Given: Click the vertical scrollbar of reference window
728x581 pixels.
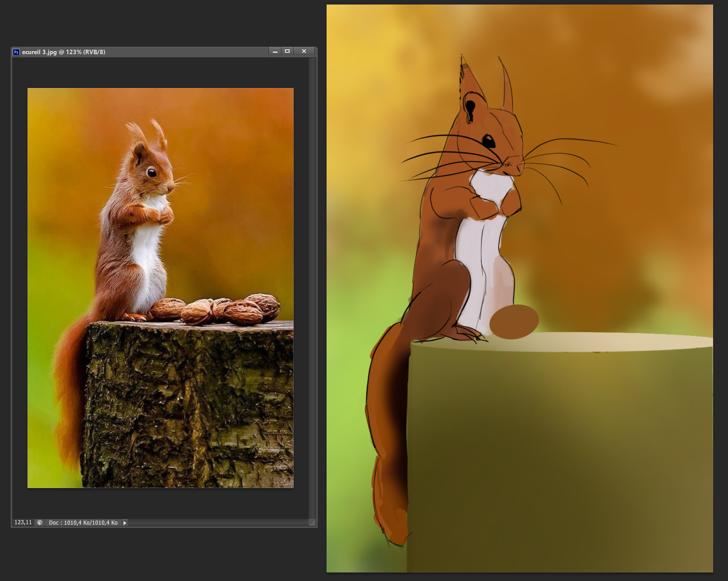Looking at the screenshot, I should [x=312, y=271].
